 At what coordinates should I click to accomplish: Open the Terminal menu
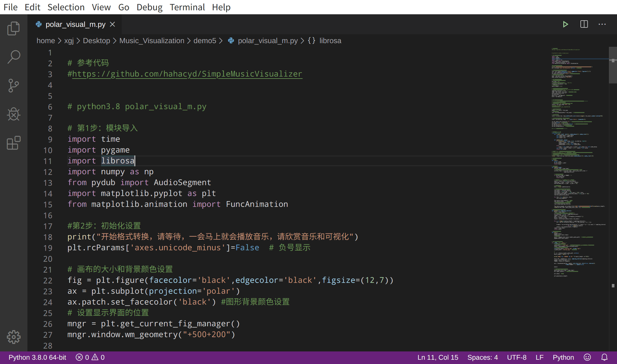pos(187,7)
